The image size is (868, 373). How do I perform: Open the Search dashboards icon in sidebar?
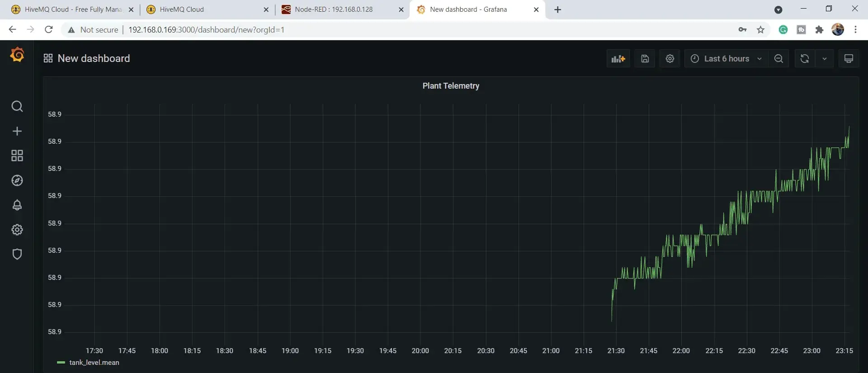[17, 106]
